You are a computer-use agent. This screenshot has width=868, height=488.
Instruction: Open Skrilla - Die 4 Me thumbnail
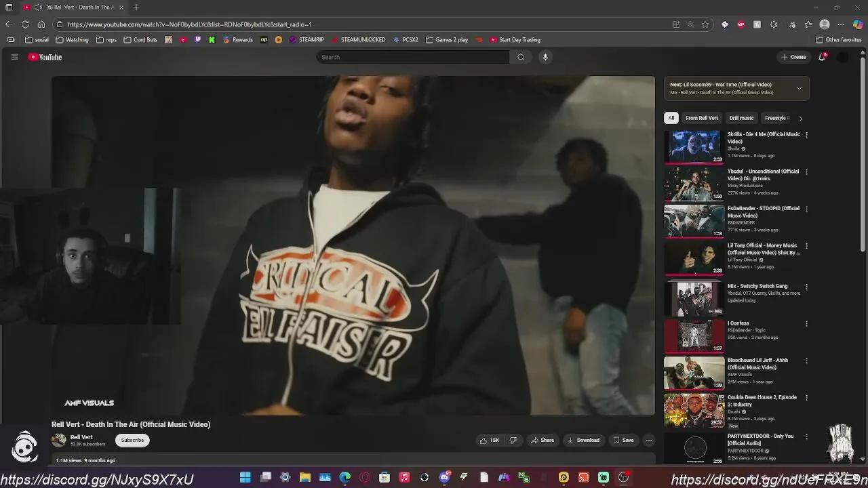(694, 146)
